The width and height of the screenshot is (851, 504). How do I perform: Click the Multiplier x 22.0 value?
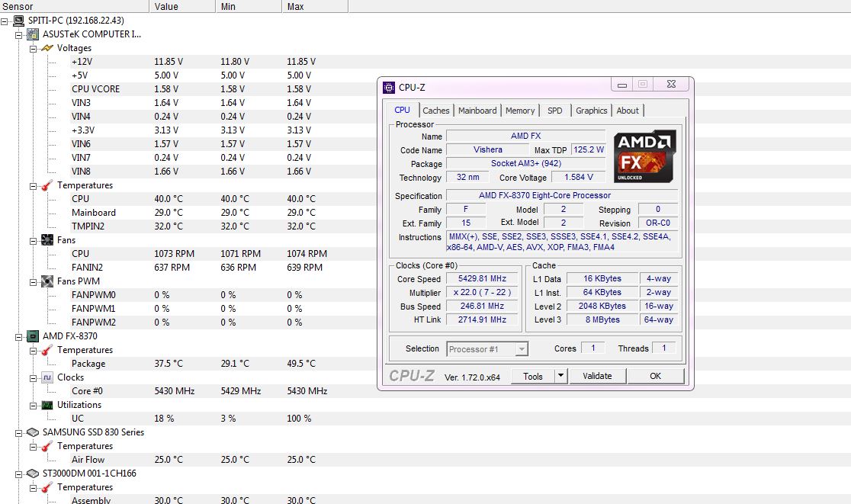pyautogui.click(x=482, y=292)
